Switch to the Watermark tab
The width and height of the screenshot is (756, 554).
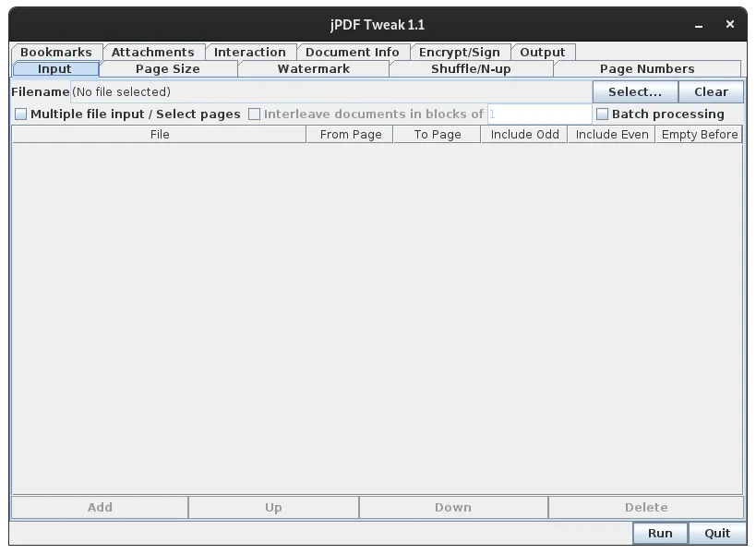(x=314, y=69)
